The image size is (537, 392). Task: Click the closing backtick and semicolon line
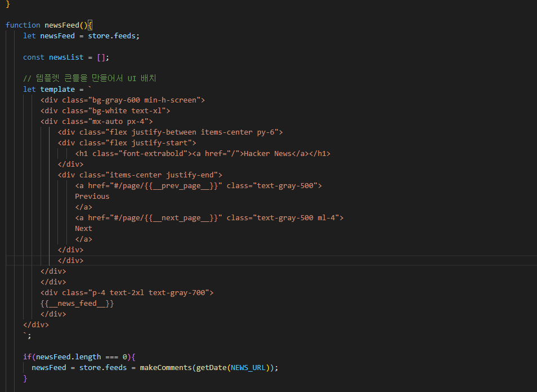click(x=27, y=336)
